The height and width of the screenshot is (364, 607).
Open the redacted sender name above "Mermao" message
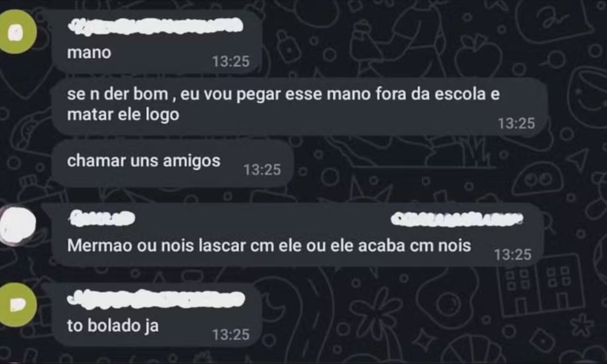pyautogui.click(x=102, y=218)
